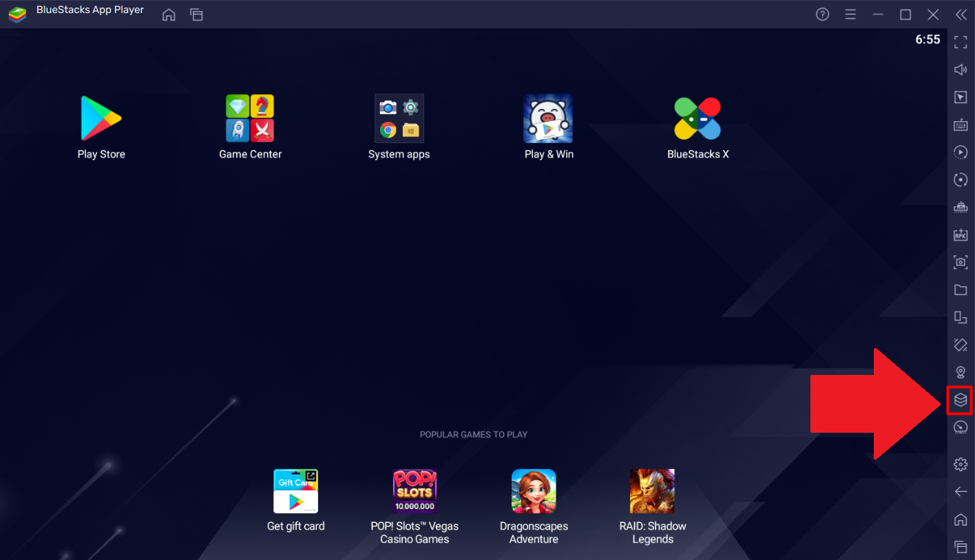Click the volume speaker icon
The image size is (975, 560).
point(961,70)
